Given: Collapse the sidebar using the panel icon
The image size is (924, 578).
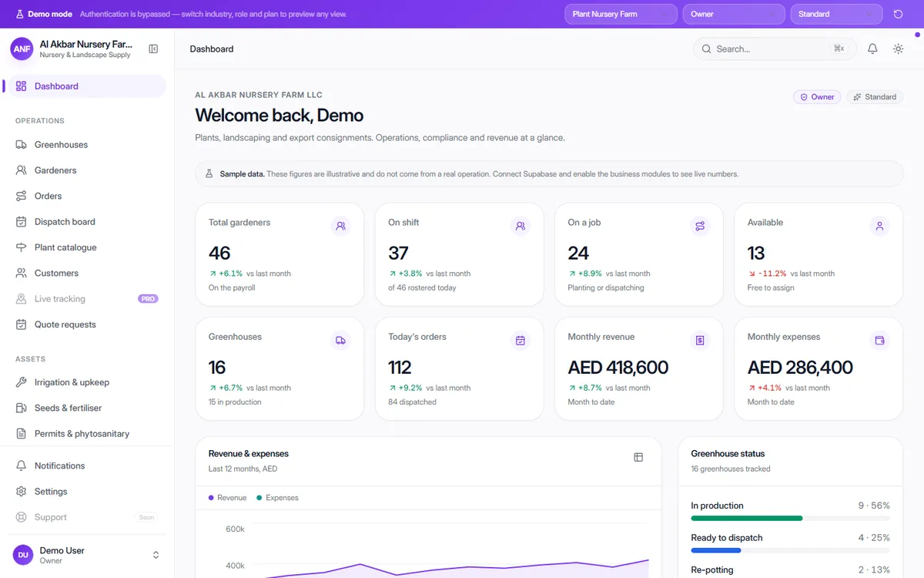Looking at the screenshot, I should point(153,49).
